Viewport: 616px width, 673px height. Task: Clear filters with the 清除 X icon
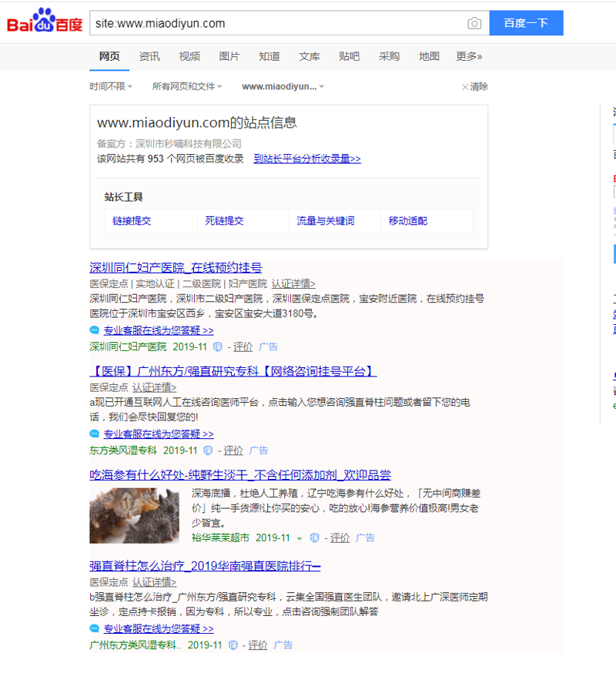click(475, 87)
